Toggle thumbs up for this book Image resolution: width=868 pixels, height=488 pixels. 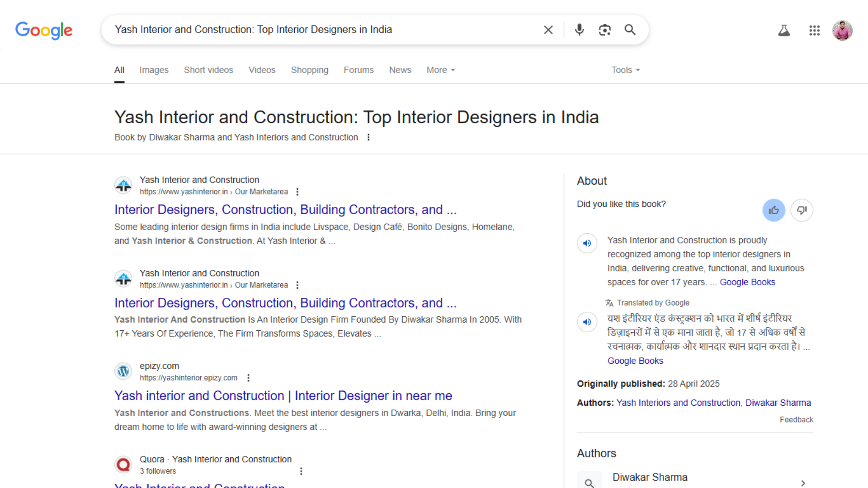coord(774,210)
